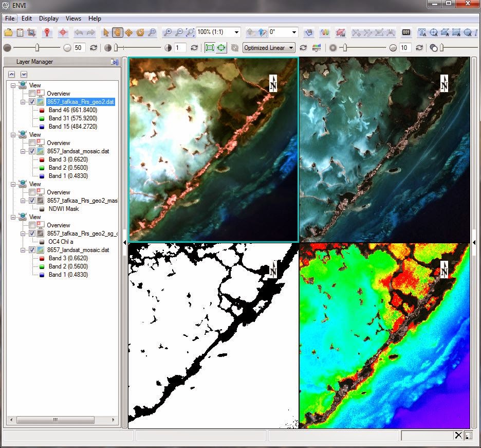Toggle the NDWI mask layer checkbox

point(32,201)
